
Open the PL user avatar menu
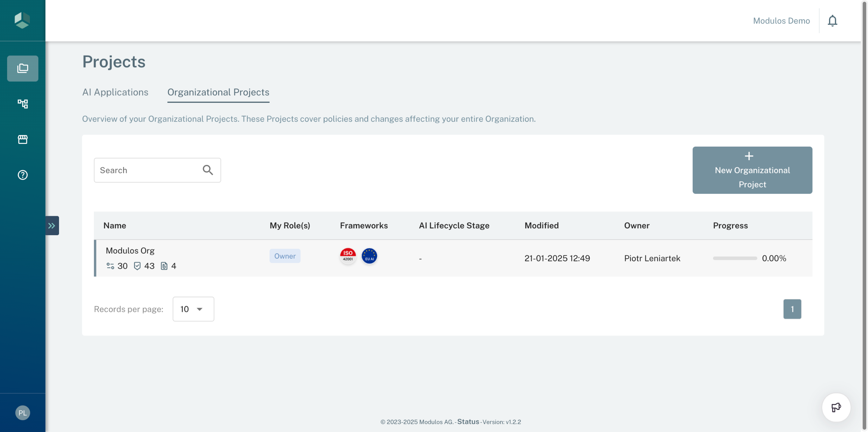(x=23, y=413)
